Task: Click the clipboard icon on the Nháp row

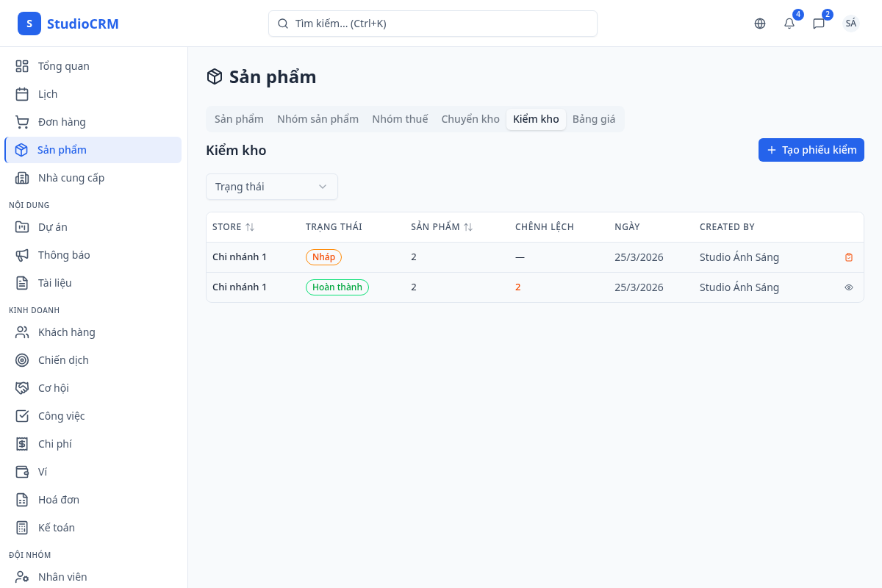Action: [849, 257]
